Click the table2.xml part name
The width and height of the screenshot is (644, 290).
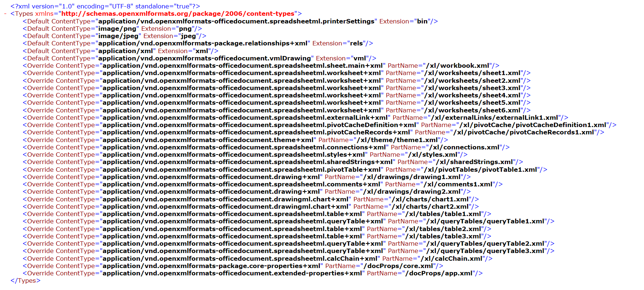pos(444,229)
